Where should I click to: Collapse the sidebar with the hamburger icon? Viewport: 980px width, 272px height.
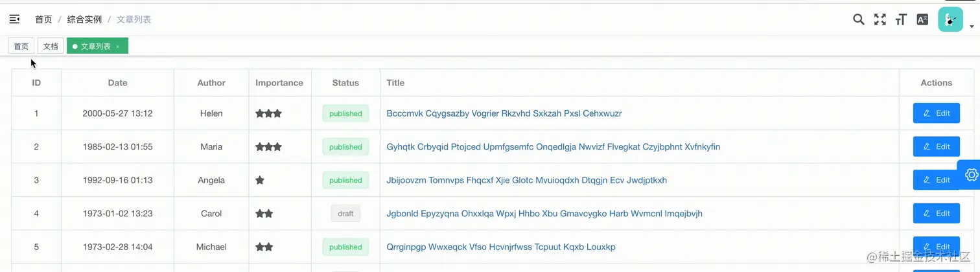[x=14, y=19]
